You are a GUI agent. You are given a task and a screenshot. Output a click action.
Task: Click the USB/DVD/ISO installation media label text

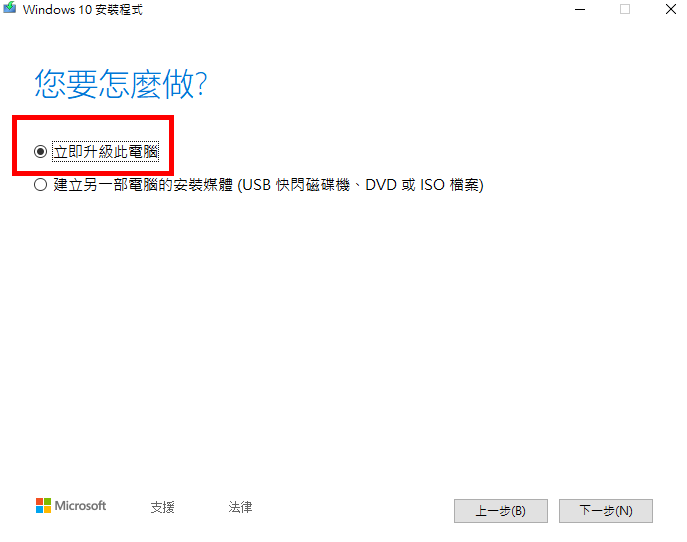269,185
